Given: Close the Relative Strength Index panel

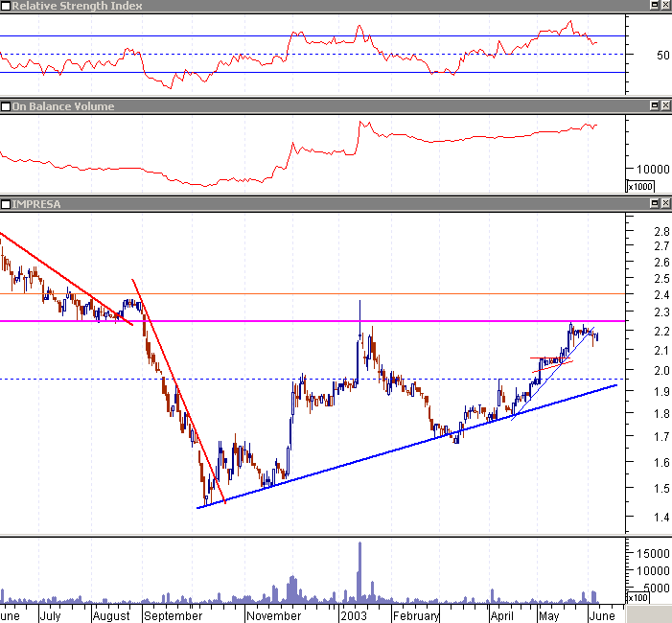Looking at the screenshot, I should [665, 5].
